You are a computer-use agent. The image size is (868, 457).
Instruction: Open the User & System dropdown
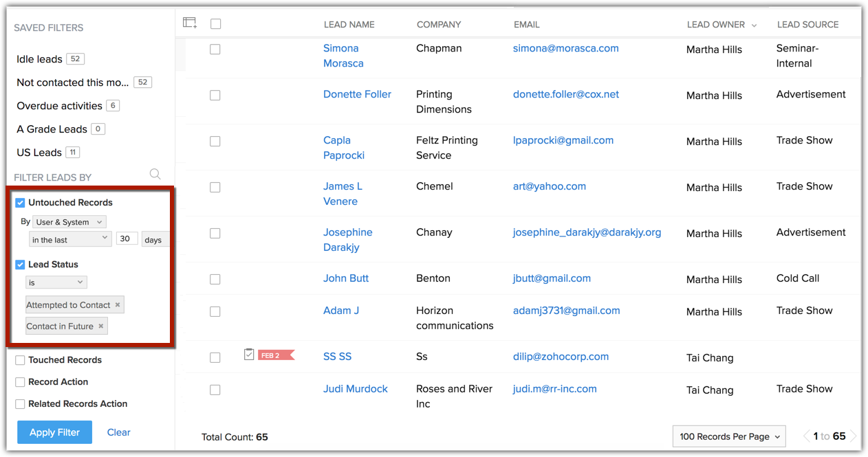click(69, 221)
